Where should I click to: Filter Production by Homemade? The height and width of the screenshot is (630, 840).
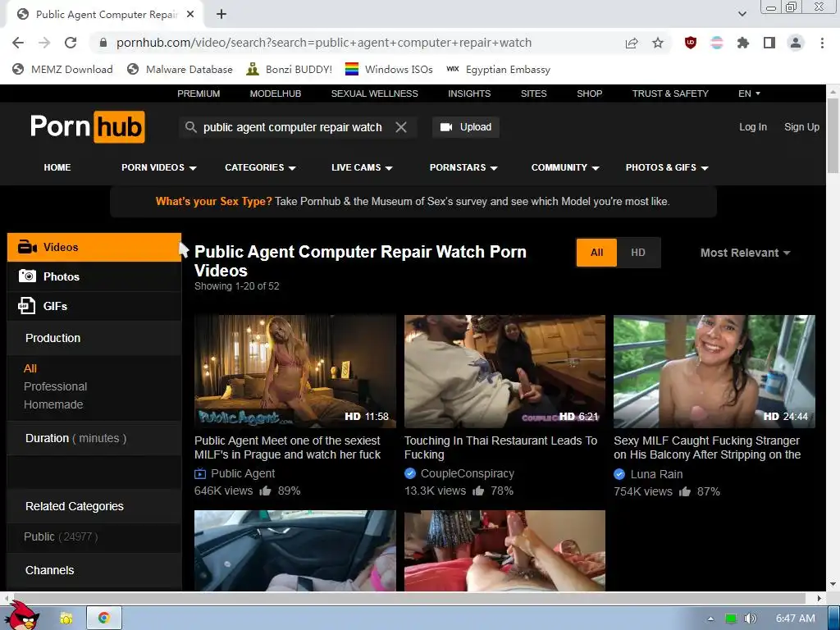tap(53, 404)
